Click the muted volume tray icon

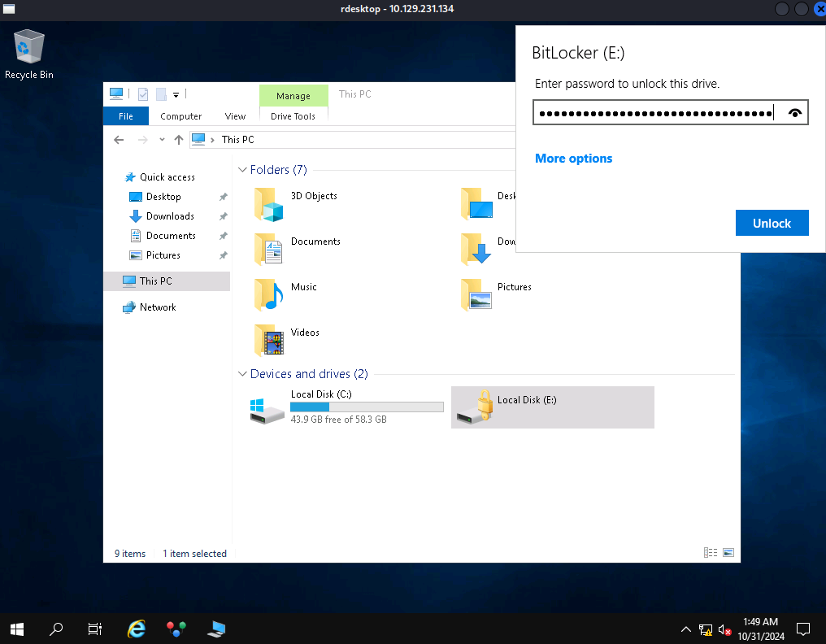724,629
